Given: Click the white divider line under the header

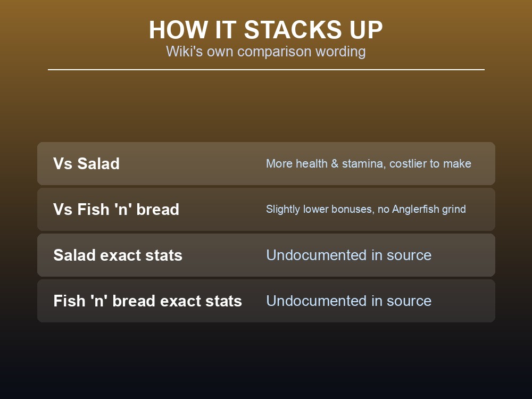Looking at the screenshot, I should tap(266, 70).
